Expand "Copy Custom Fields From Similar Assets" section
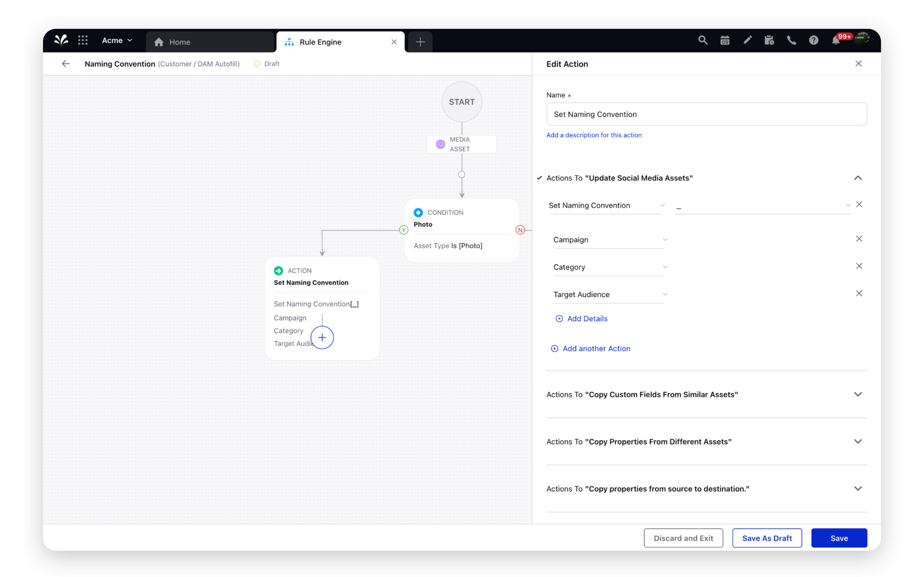924x577 pixels. pos(858,394)
